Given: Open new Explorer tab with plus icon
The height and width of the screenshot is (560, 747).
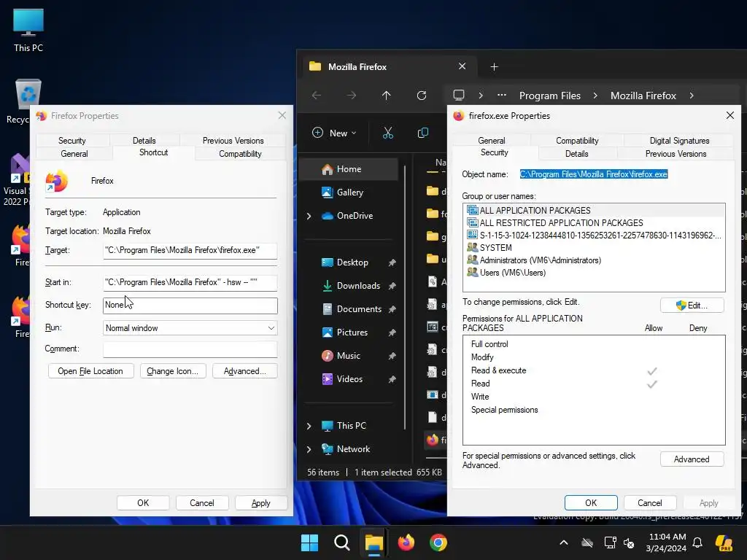Looking at the screenshot, I should point(494,66).
